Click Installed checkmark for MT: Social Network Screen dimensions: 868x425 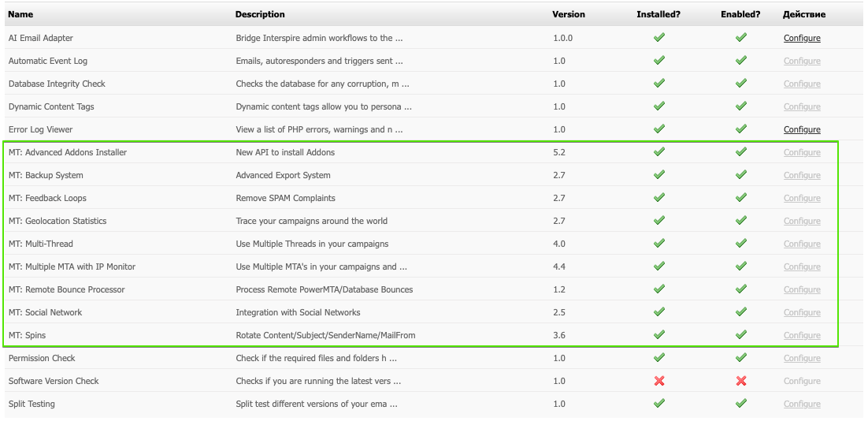(659, 312)
